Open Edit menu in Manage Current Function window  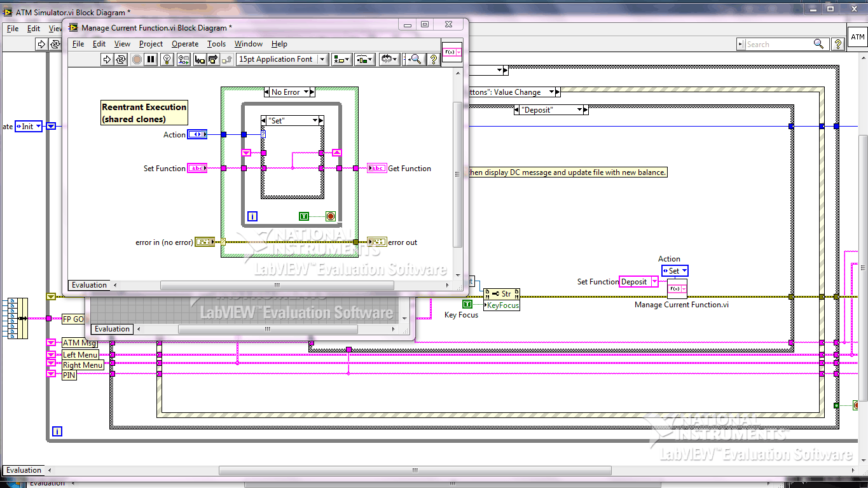tap(99, 44)
